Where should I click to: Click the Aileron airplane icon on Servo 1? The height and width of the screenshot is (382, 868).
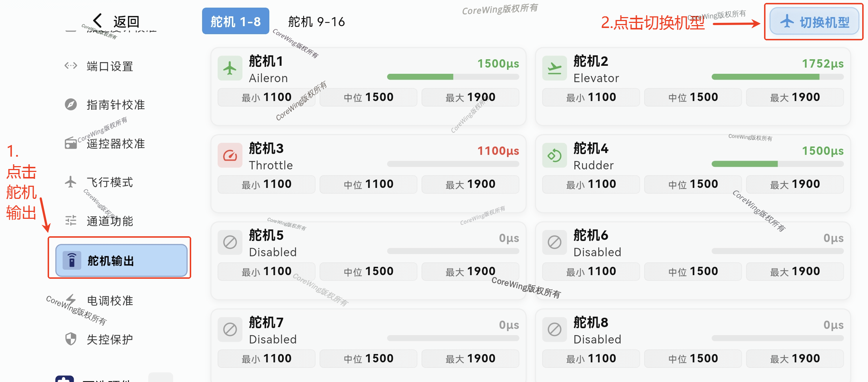230,68
